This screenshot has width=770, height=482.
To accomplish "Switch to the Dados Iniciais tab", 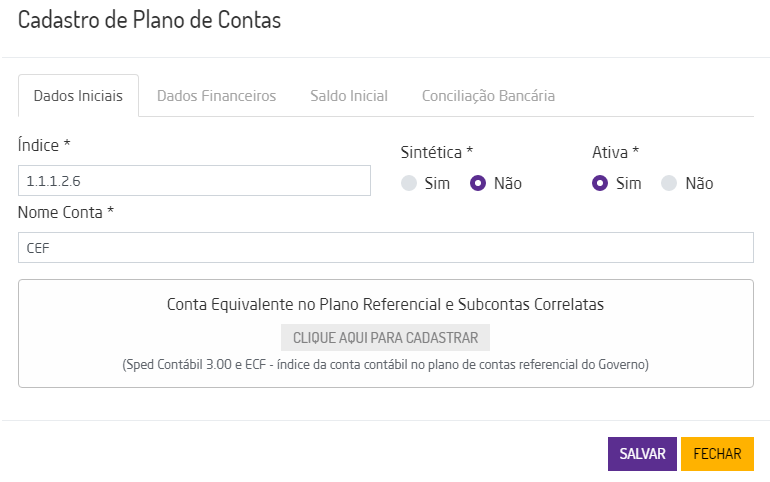I will (x=78, y=96).
